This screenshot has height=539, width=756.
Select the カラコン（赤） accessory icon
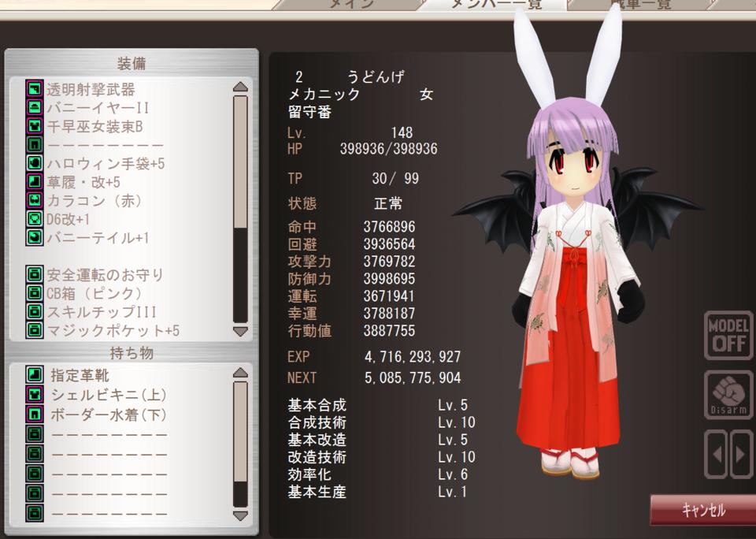coord(34,200)
